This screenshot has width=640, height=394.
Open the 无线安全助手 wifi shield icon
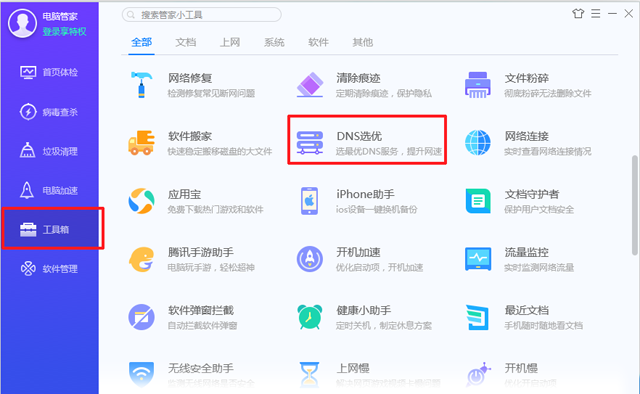click(141, 374)
